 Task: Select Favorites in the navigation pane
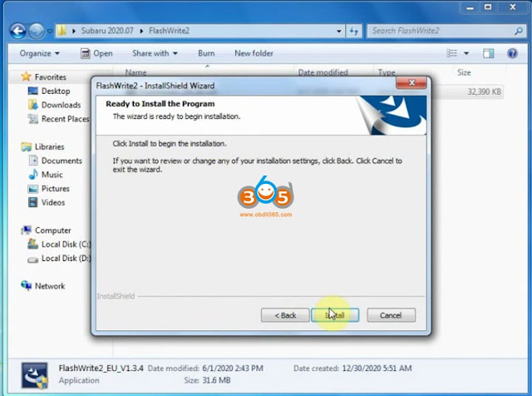[x=50, y=77]
